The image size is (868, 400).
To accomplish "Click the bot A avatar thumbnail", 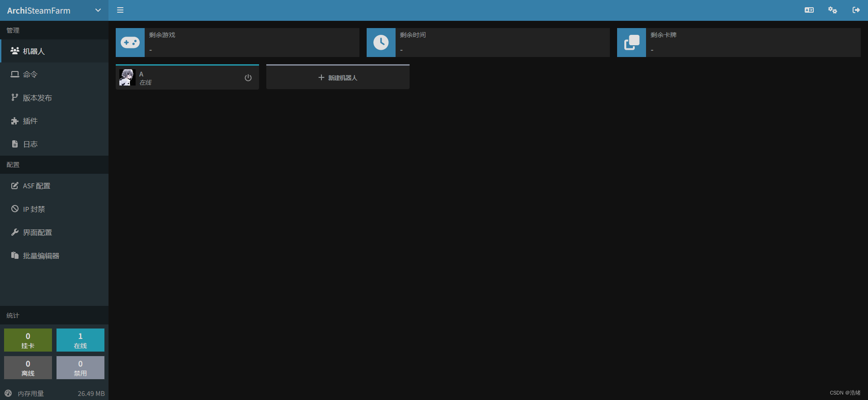I will 127,77.
